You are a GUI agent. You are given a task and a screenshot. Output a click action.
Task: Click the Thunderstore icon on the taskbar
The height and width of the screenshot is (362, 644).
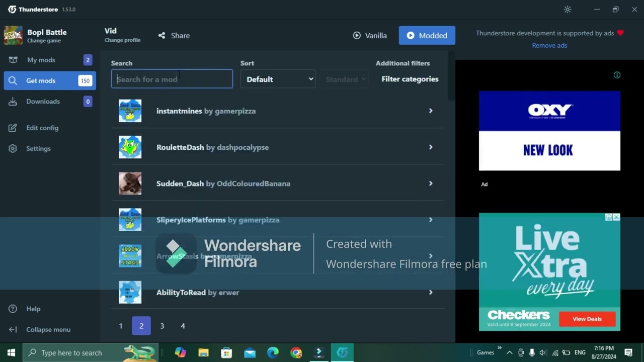click(342, 353)
